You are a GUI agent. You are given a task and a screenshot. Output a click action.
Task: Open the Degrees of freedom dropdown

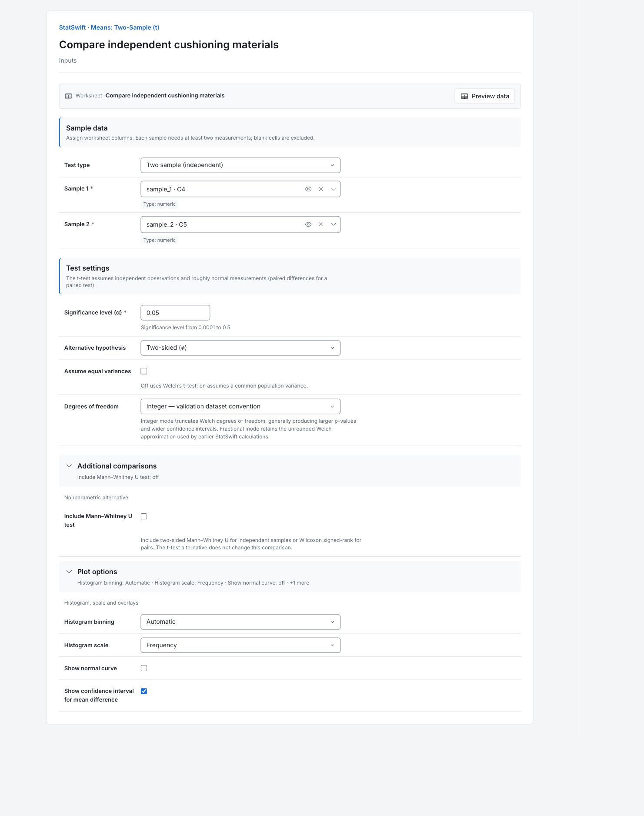[240, 407]
